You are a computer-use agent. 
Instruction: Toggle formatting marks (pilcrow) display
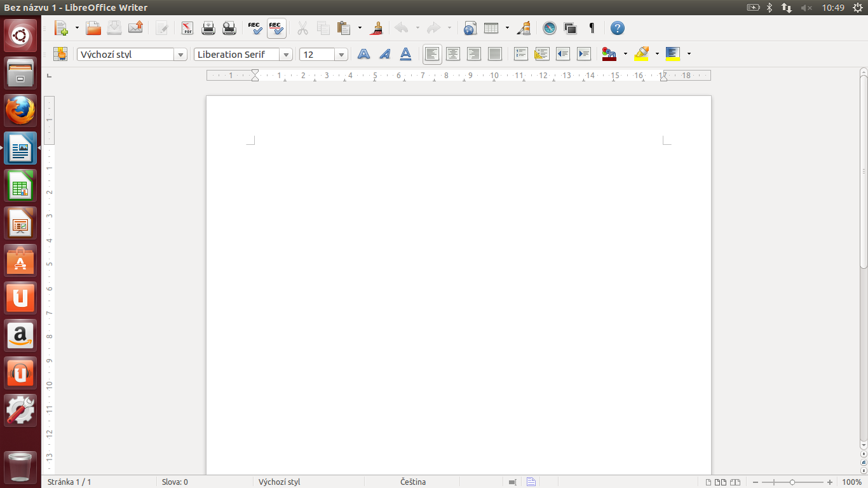[x=592, y=28]
